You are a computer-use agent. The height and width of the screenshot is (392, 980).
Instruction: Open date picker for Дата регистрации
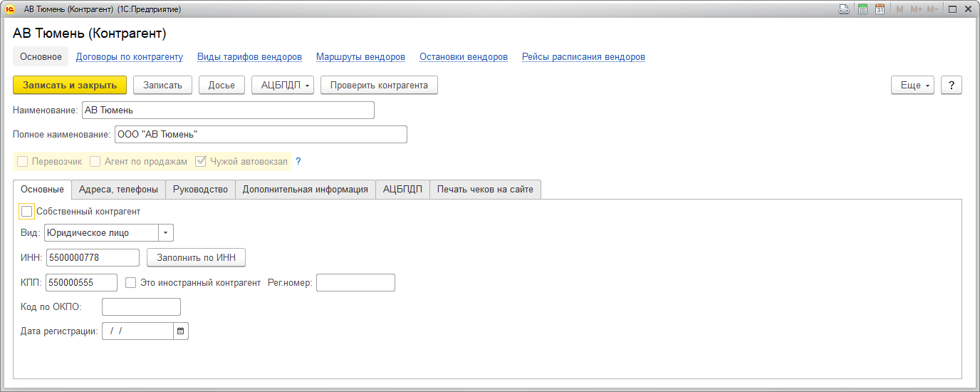point(181,331)
